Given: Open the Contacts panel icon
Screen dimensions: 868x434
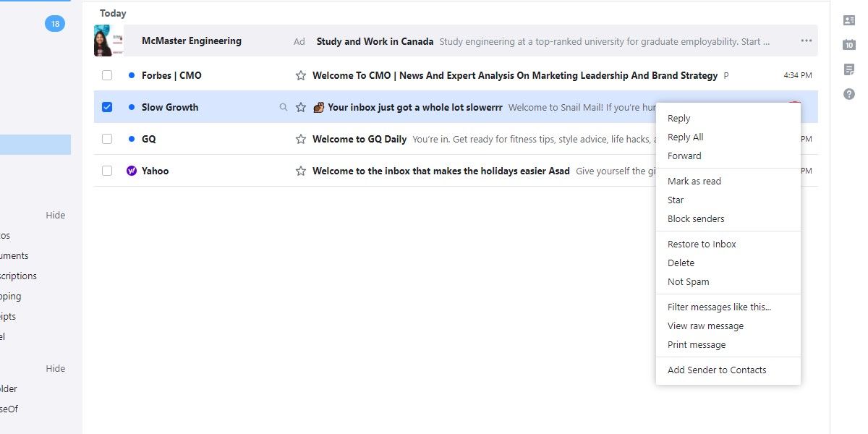Looking at the screenshot, I should (848, 20).
